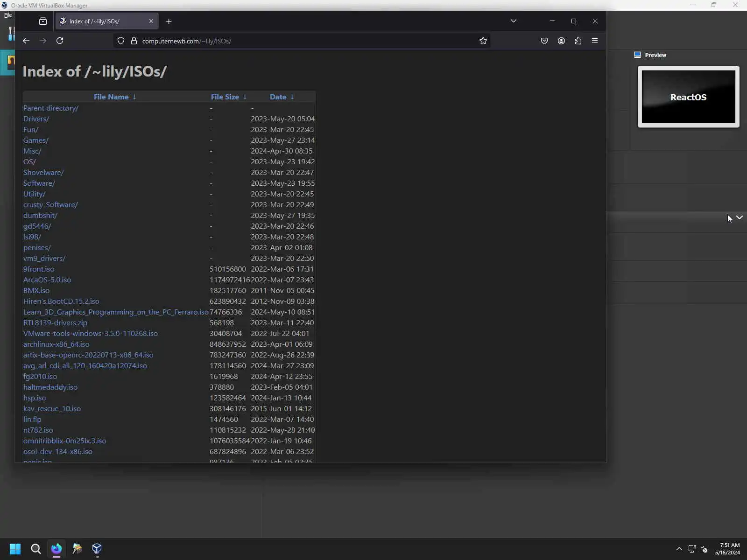
Task: Download BMX.iso file
Action: 36,291
